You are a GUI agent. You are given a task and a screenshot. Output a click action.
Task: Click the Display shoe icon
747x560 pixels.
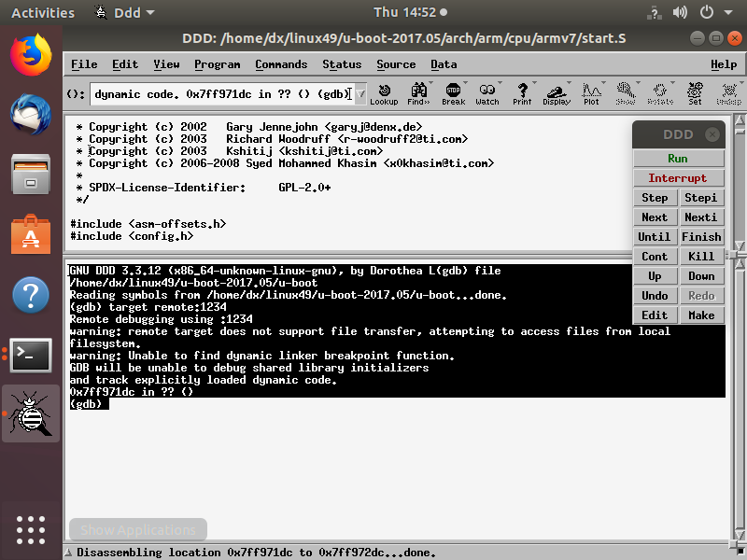555,91
